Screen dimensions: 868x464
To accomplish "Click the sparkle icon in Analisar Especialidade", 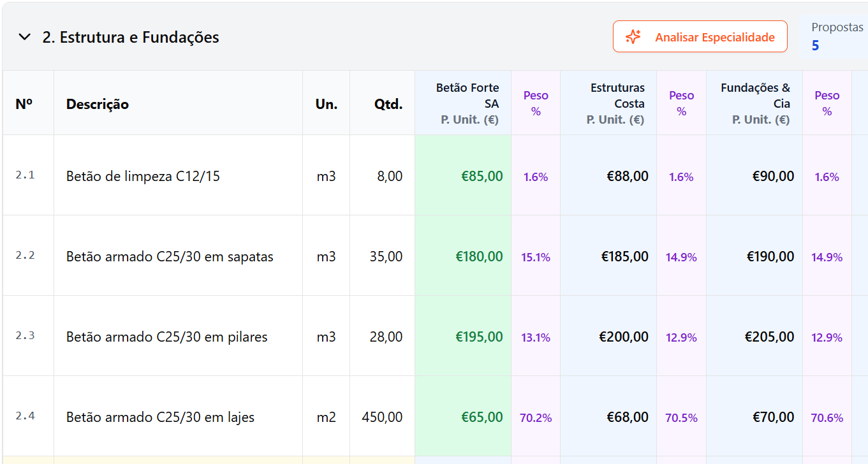I will coord(633,37).
